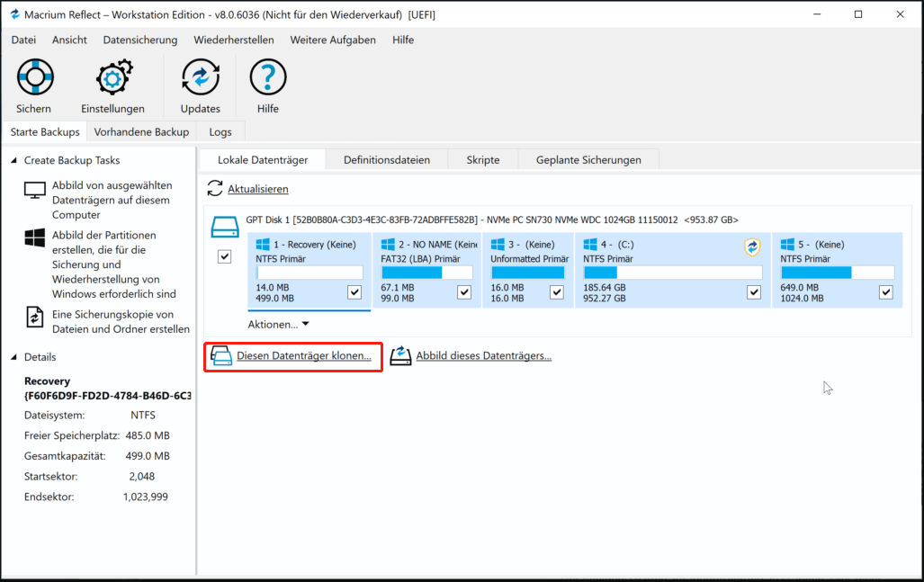Image resolution: width=924 pixels, height=582 pixels.
Task: Click the Macrium Reflect title bar logo
Action: tap(14, 14)
